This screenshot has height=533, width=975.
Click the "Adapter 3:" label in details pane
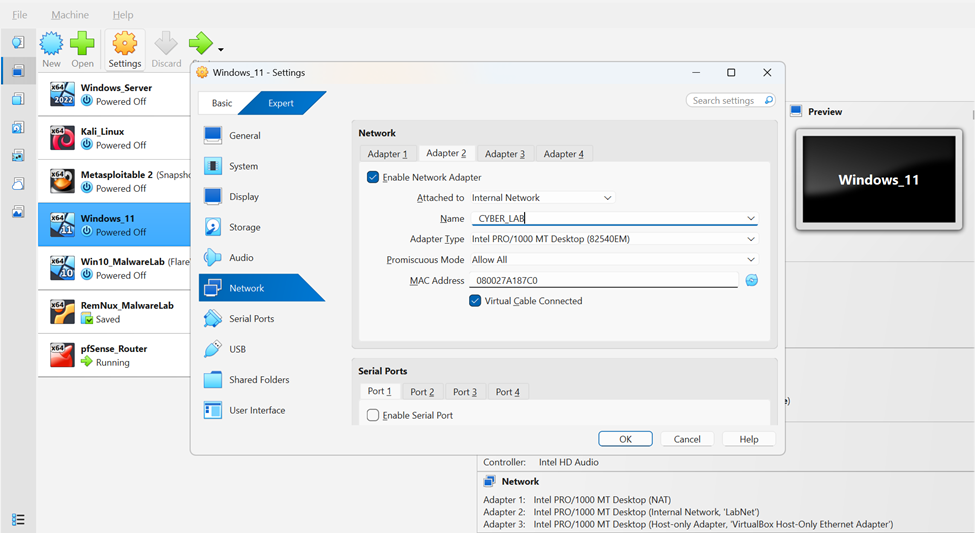tap(504, 524)
